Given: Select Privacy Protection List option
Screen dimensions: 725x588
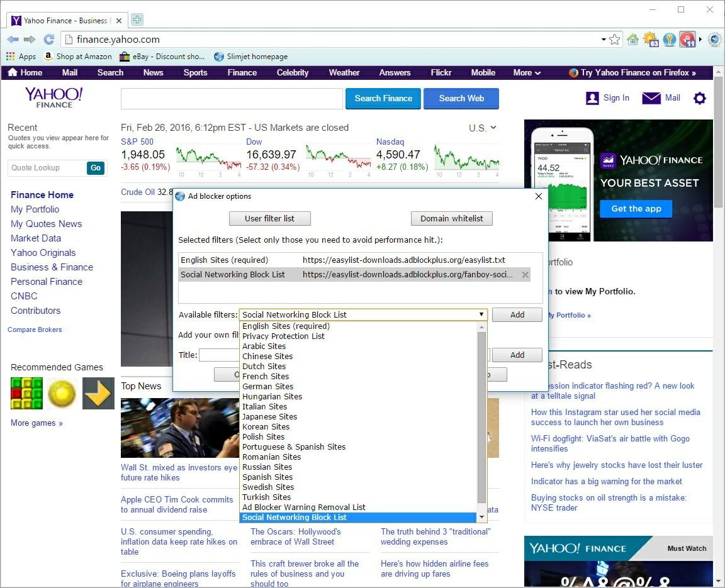Looking at the screenshot, I should point(283,336).
